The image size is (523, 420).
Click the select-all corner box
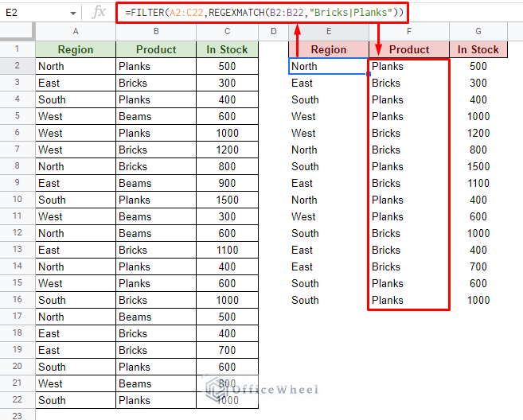pyautogui.click(x=18, y=32)
